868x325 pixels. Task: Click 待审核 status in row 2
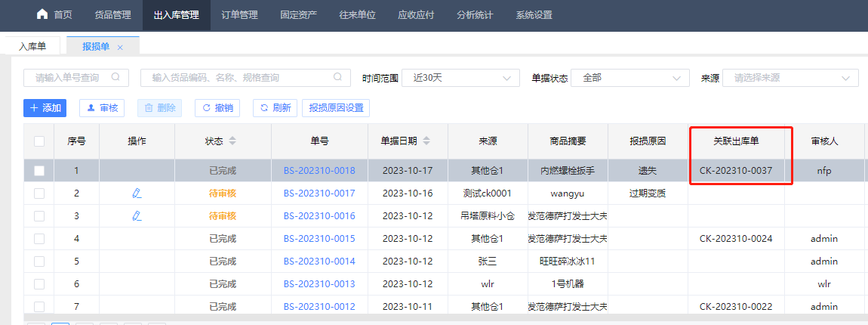[223, 193]
